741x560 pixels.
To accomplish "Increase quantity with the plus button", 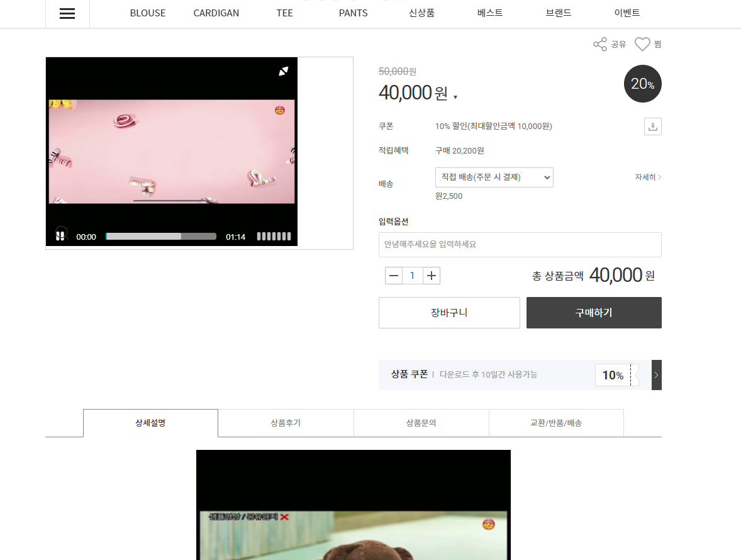I will [432, 276].
